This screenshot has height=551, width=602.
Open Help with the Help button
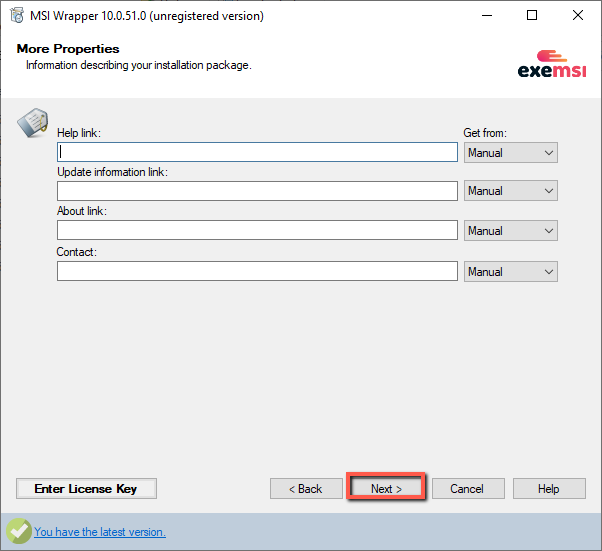coord(549,488)
